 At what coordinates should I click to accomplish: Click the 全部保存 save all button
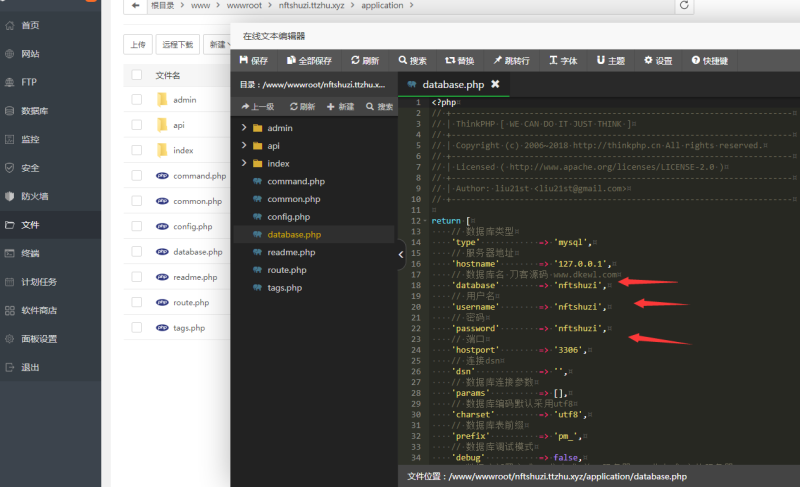(x=309, y=61)
